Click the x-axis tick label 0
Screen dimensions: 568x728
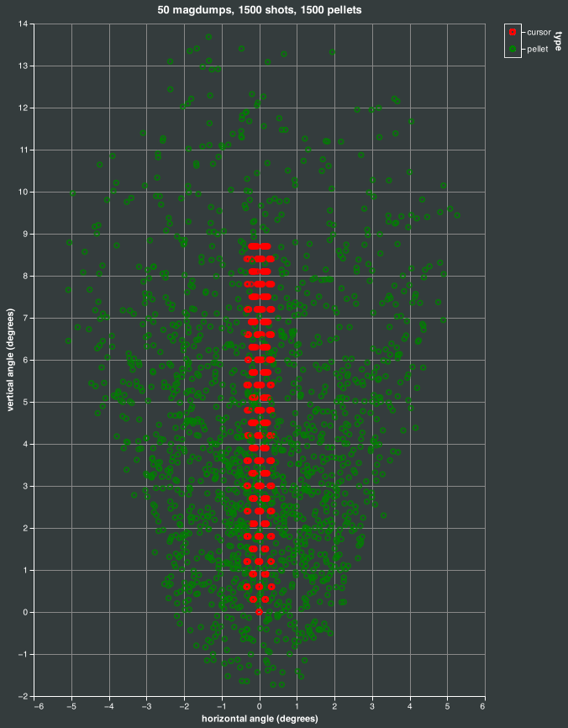260,706
